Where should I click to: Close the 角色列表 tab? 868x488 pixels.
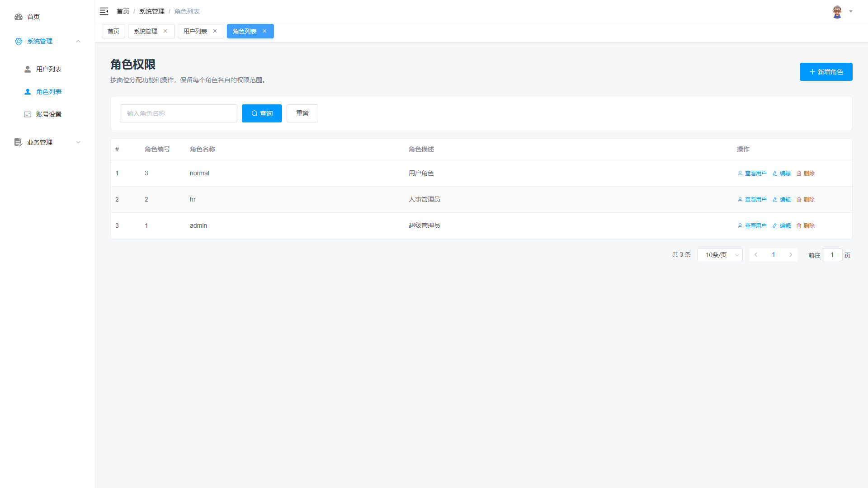pos(264,31)
